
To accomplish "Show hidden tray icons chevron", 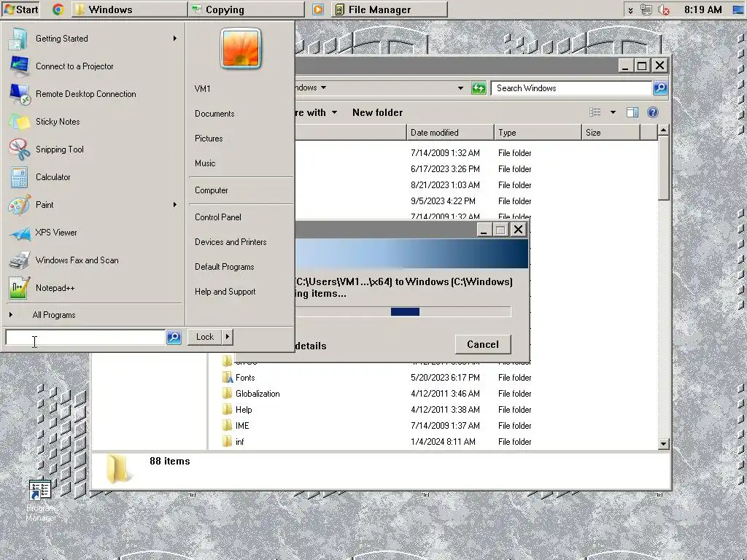I will pyautogui.click(x=630, y=10).
